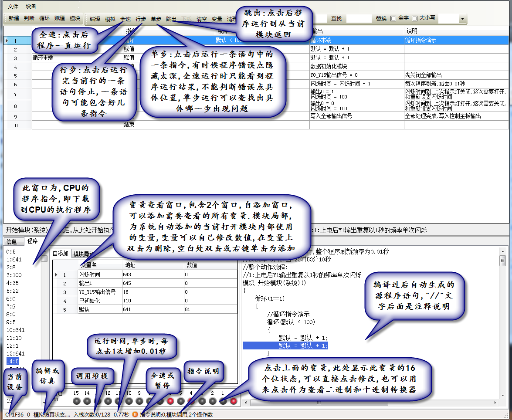Click 编译 to compile the program
512x420 pixels.
(x=95, y=19)
